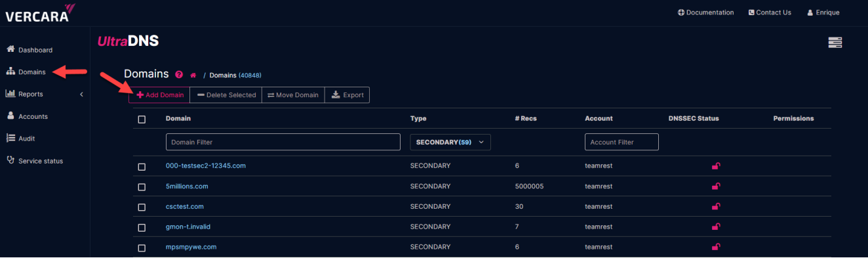The height and width of the screenshot is (258, 868).
Task: Open domain 000-testsec2-12345.com
Action: coord(206,165)
